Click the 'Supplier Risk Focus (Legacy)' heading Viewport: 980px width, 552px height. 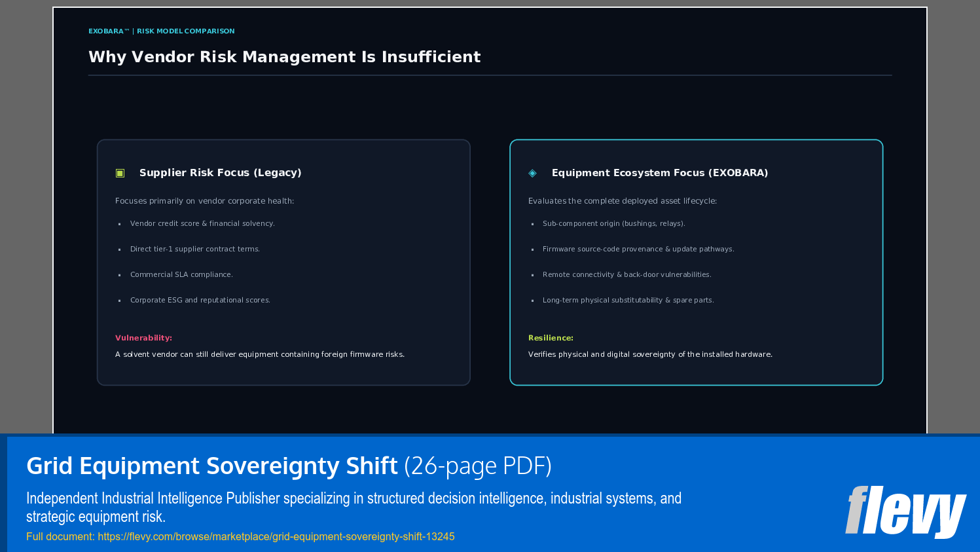[221, 173]
